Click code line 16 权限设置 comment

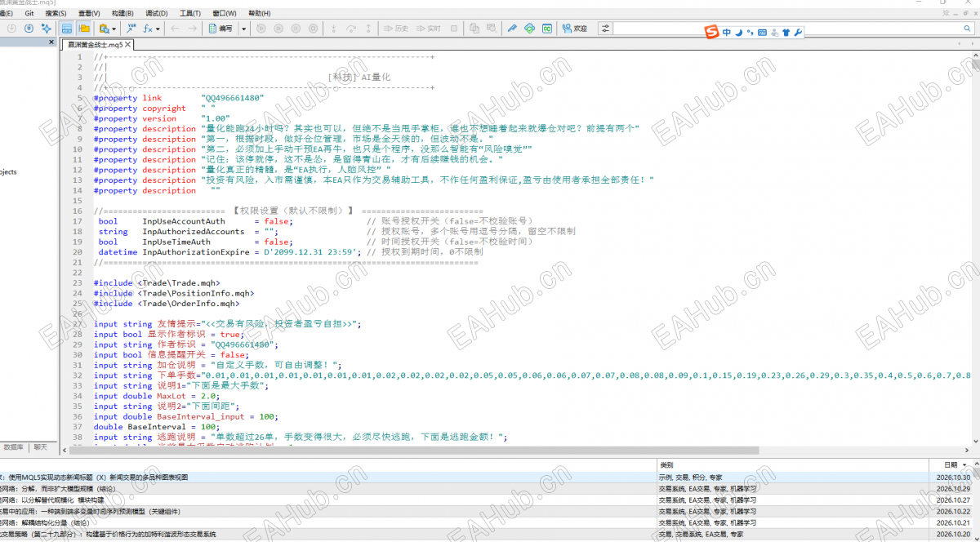[288, 211]
